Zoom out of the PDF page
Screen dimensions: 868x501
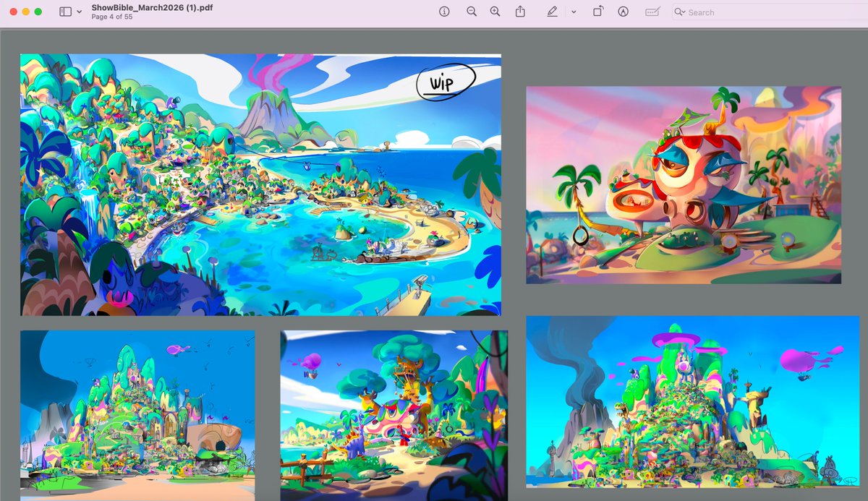(472, 12)
